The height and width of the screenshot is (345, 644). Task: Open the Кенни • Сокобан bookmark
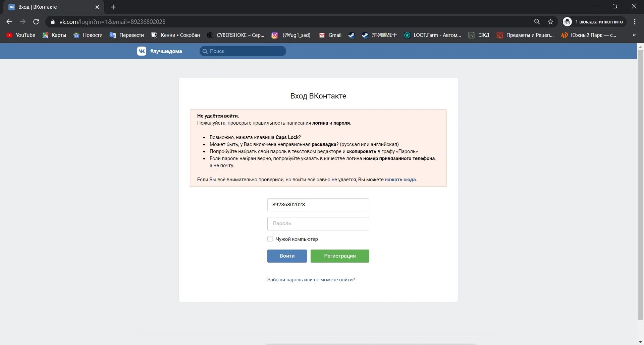[x=175, y=35]
